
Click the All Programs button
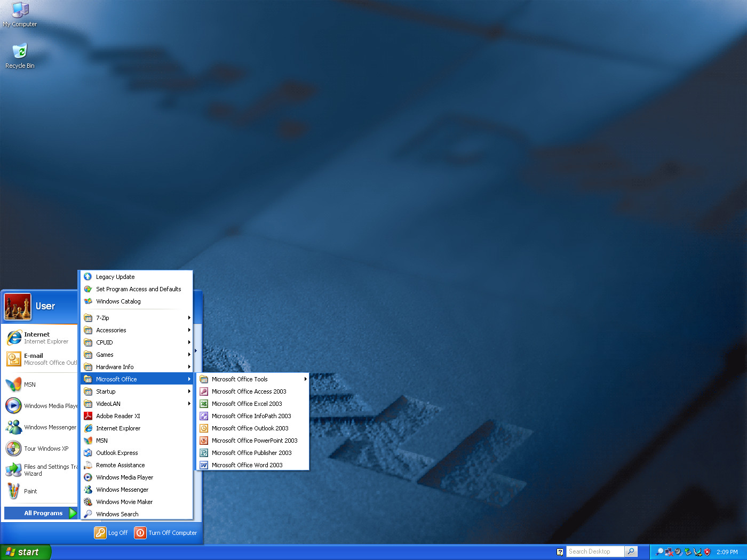41,513
